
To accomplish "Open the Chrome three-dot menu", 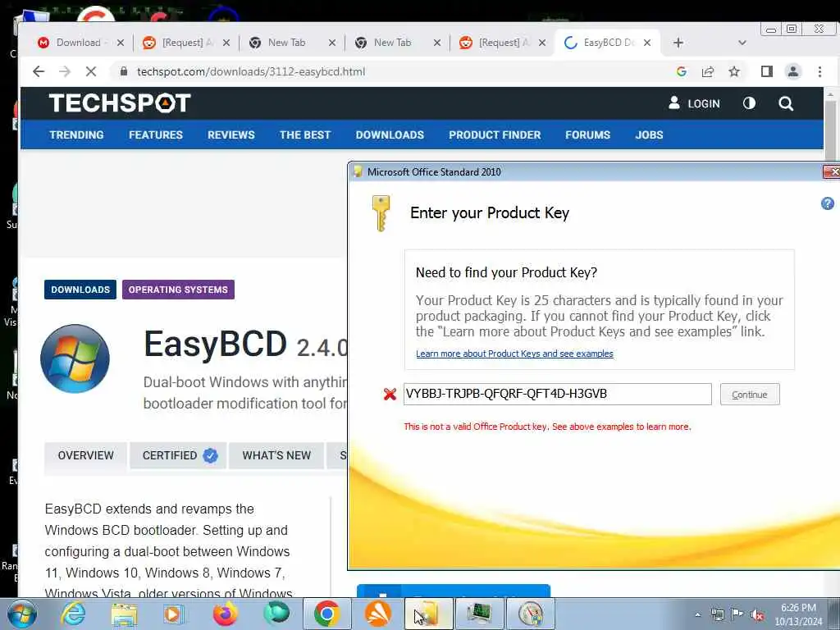I will click(819, 71).
